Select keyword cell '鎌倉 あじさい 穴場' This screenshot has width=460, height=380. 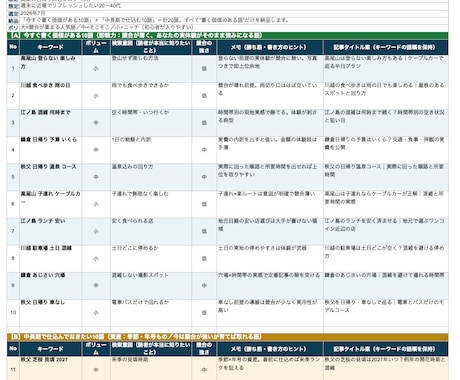click(50, 285)
